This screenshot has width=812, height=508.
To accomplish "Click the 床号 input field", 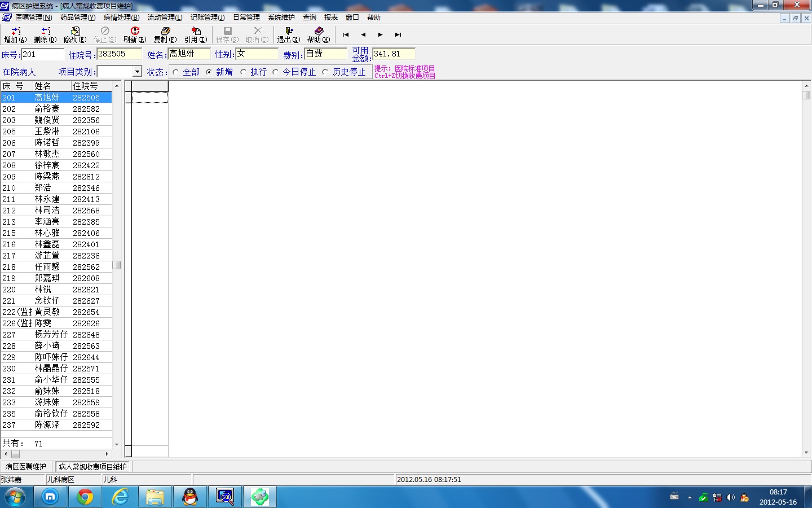I will 42,54.
